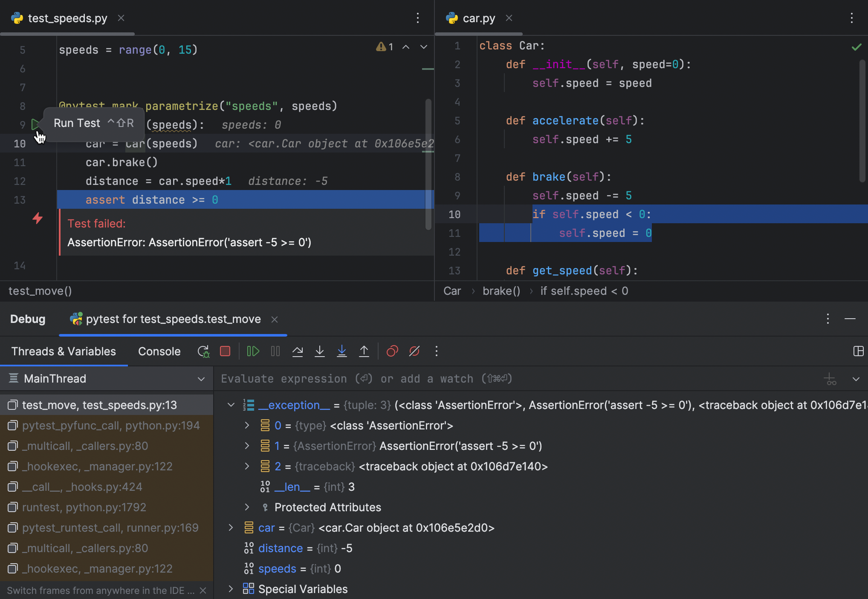The height and width of the screenshot is (599, 868).
Task: Resume program execution in debugger
Action: tap(253, 351)
